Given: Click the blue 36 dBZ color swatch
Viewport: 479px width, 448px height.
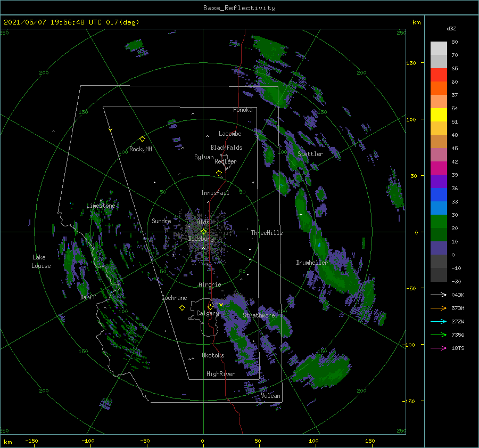Looking at the screenshot, I should 439,194.
